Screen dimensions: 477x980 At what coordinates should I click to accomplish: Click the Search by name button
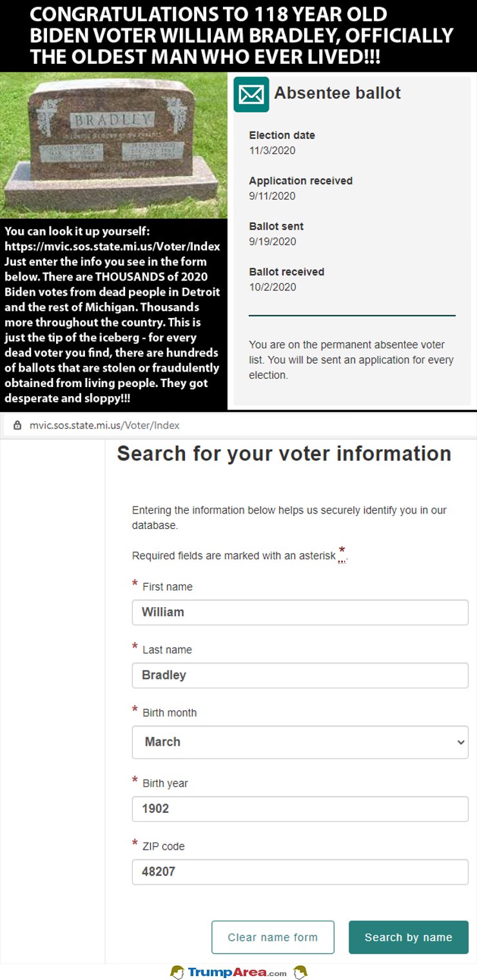click(409, 937)
